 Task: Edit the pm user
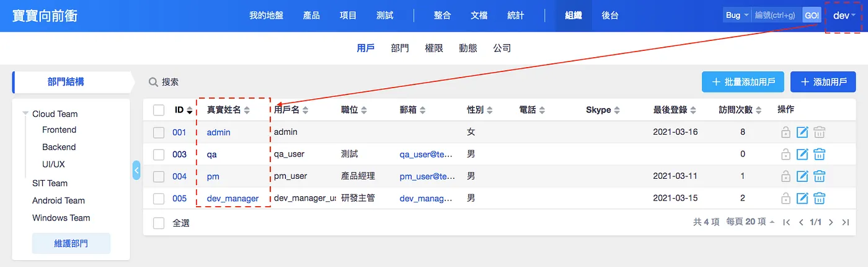click(802, 176)
